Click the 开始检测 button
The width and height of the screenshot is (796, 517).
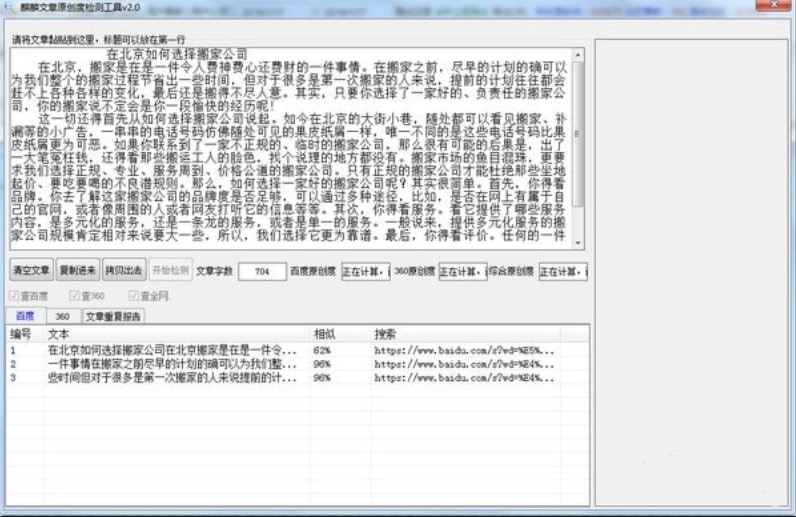coord(170,270)
